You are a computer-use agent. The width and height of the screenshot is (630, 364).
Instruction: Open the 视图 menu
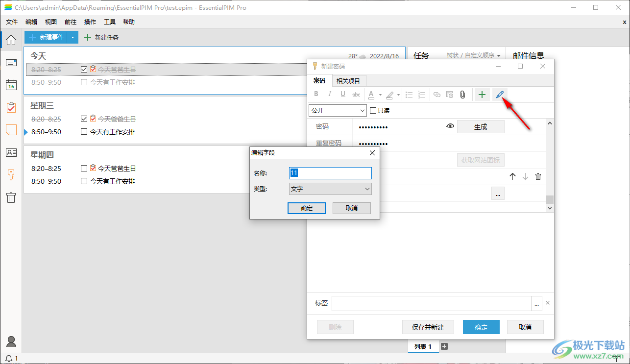51,22
